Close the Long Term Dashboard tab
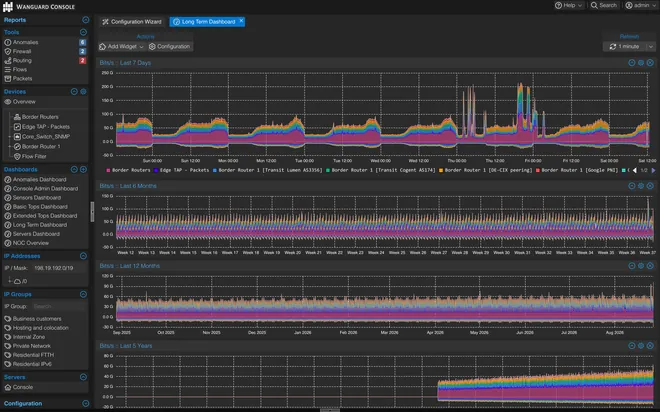The height and width of the screenshot is (412, 660). pos(241,21)
